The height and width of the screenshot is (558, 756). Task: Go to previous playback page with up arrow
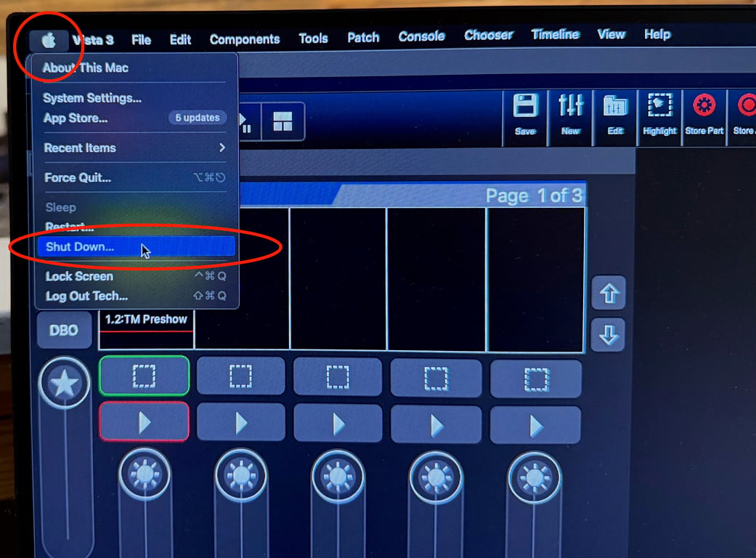(609, 293)
